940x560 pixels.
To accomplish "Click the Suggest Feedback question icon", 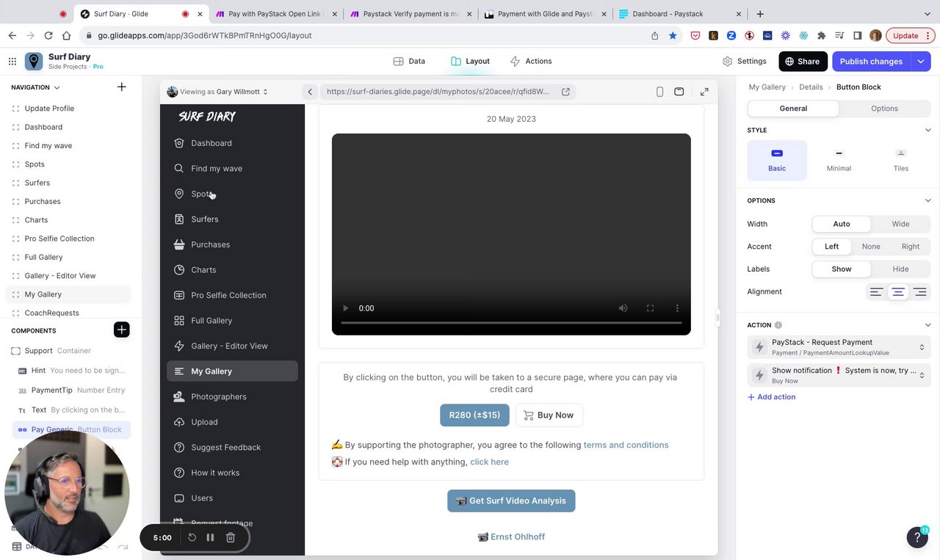I will [x=179, y=447].
